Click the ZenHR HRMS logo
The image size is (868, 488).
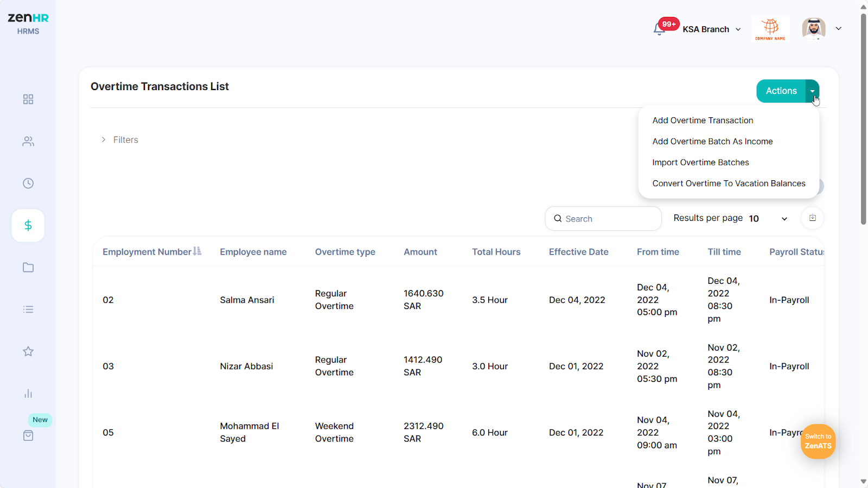click(28, 23)
